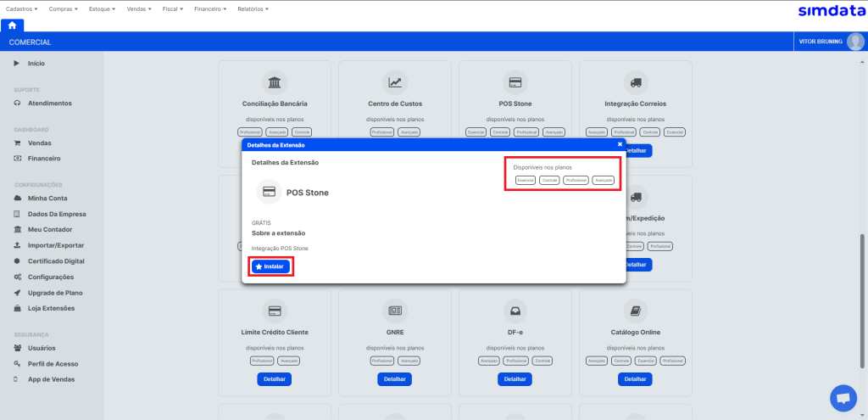Click the Centro de Custos chart icon
Viewport: 868px width, 420px height.
click(395, 83)
